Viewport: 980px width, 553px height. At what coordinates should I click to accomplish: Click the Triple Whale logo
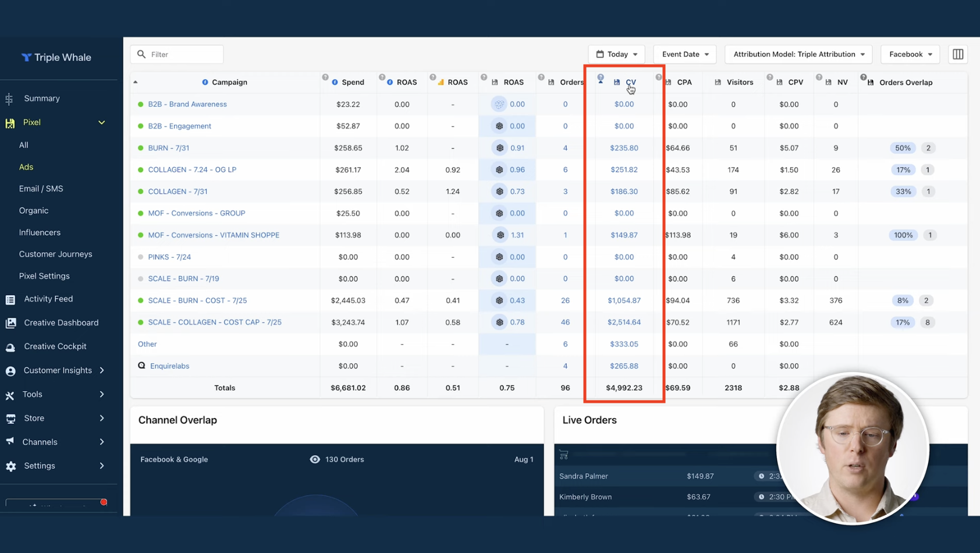(56, 57)
